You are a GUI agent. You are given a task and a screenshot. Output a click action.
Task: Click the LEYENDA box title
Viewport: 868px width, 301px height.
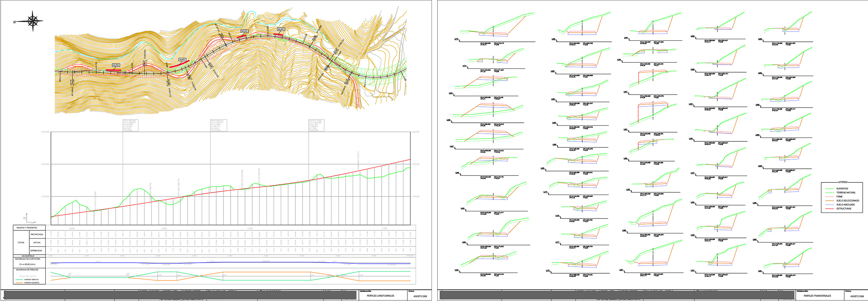point(843,182)
